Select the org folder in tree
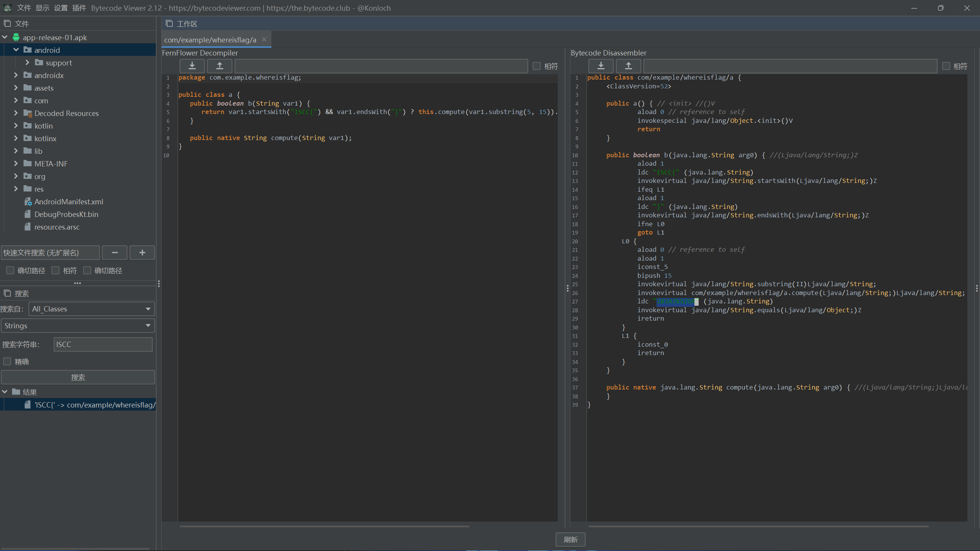 click(40, 176)
